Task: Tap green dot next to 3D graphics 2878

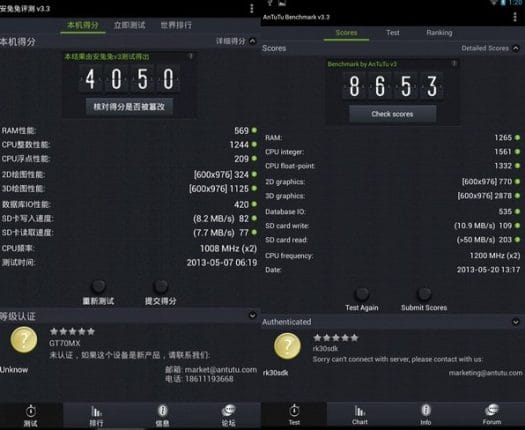Action: point(517,195)
